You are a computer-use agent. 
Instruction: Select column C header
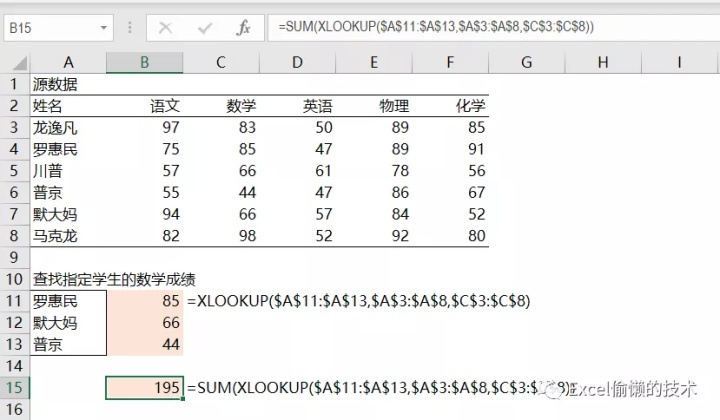point(221,62)
